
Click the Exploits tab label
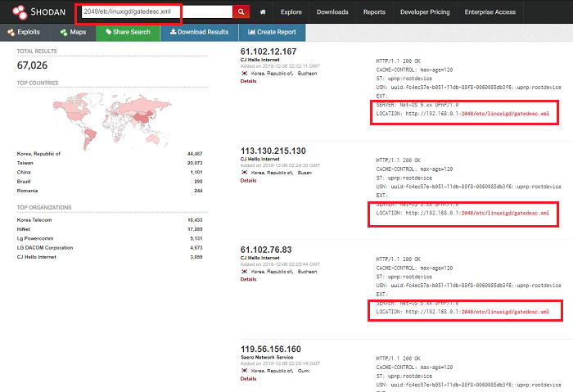(x=29, y=32)
